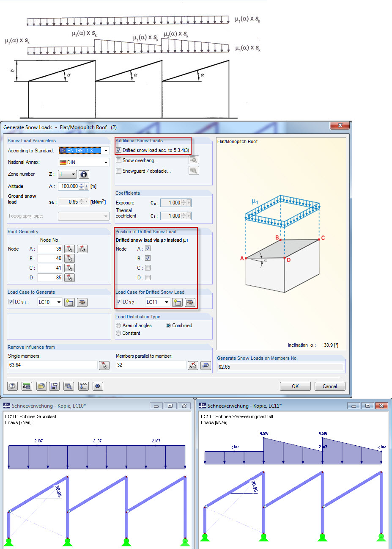Image resolution: width=392 pixels, height=549 pixels.
Task: Enable Snow overhang checkbox
Action: [x=119, y=160]
